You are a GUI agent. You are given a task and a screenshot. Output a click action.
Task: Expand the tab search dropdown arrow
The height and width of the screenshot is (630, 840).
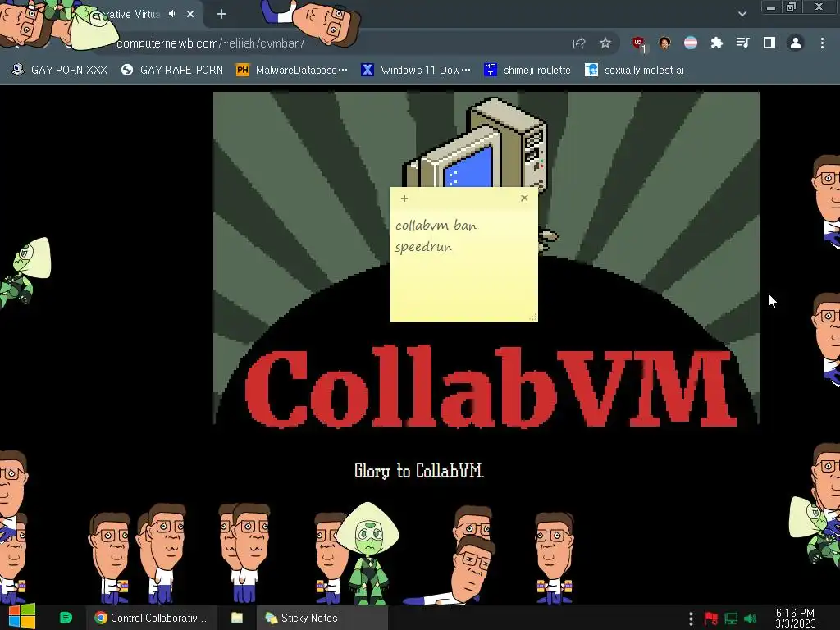click(742, 14)
